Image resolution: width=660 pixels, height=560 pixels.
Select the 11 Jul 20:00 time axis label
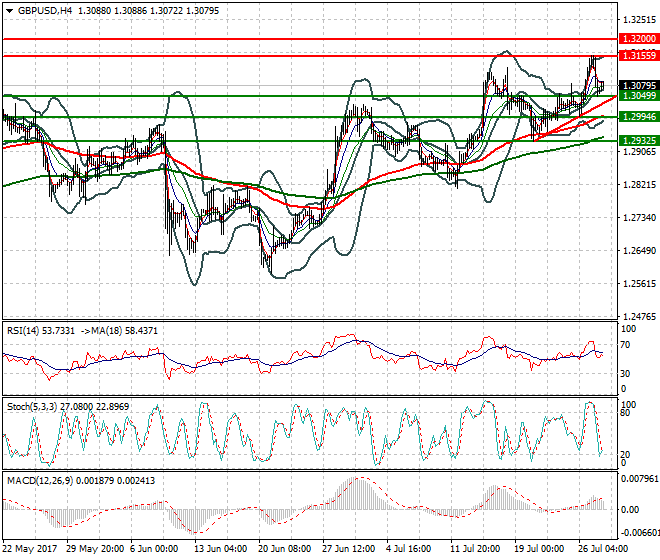pos(475,549)
